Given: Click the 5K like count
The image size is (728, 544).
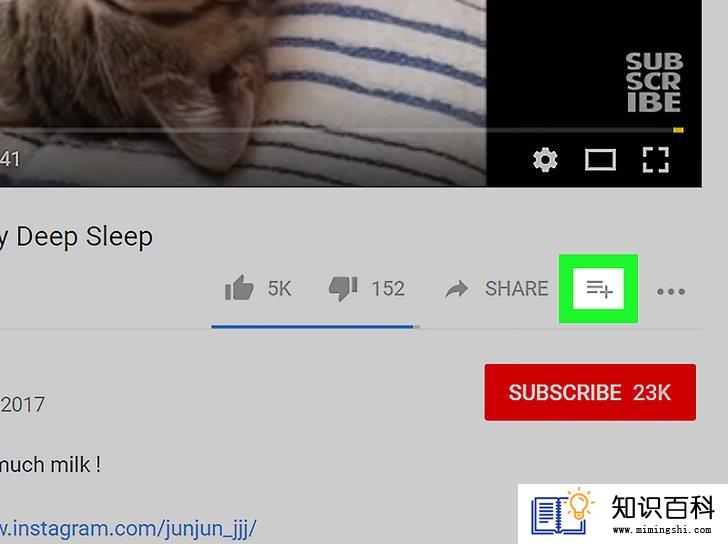Looking at the screenshot, I should coord(280,289).
